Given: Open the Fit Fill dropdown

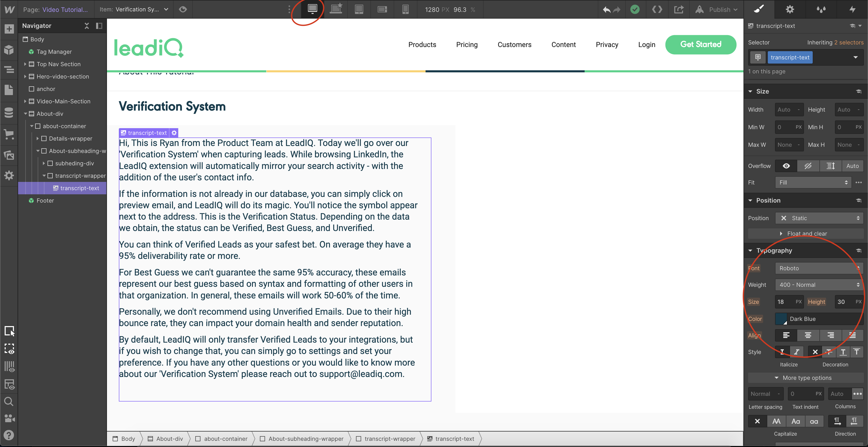Looking at the screenshot, I should [x=813, y=182].
